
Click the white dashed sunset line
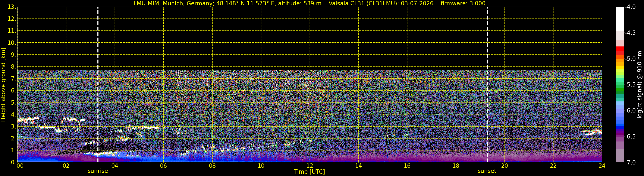pyautogui.click(x=487, y=85)
